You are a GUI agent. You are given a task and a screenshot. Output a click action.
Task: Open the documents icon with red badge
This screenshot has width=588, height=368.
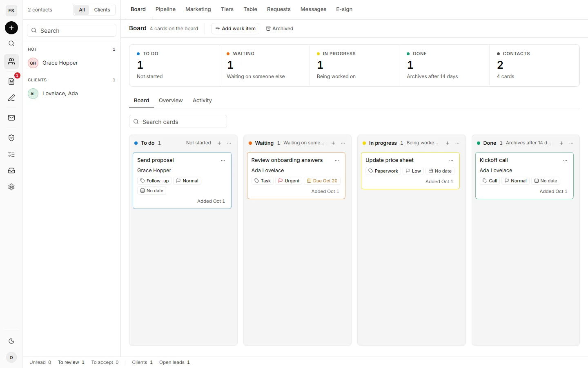(x=11, y=81)
